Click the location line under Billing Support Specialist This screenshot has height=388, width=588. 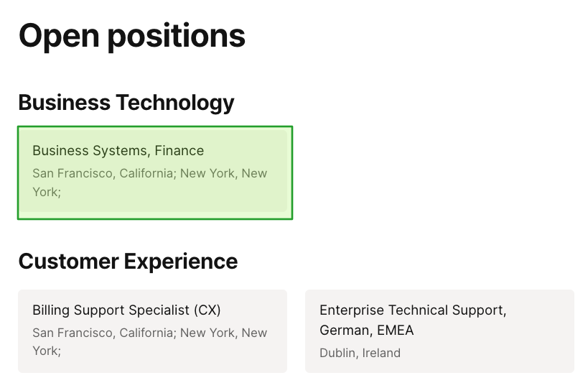[x=149, y=333]
